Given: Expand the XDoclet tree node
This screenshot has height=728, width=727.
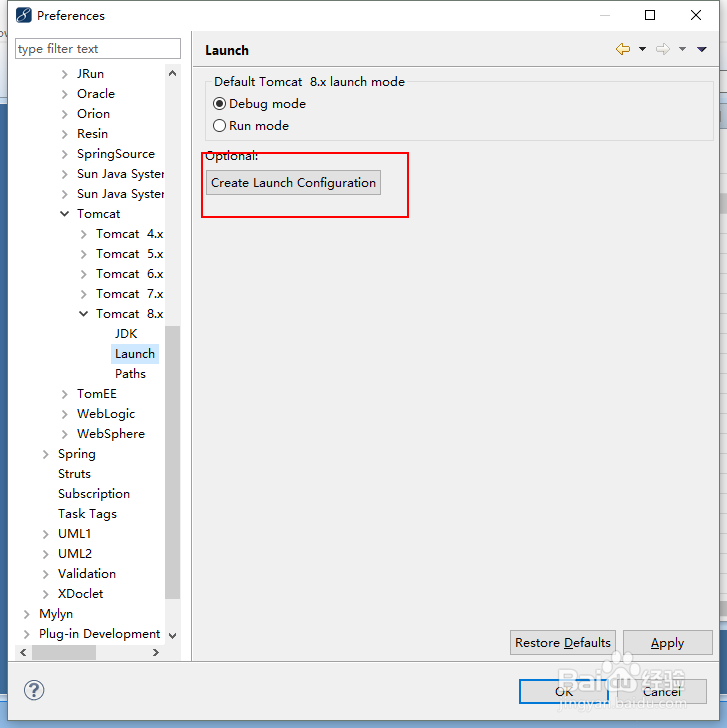Looking at the screenshot, I should pos(45,594).
